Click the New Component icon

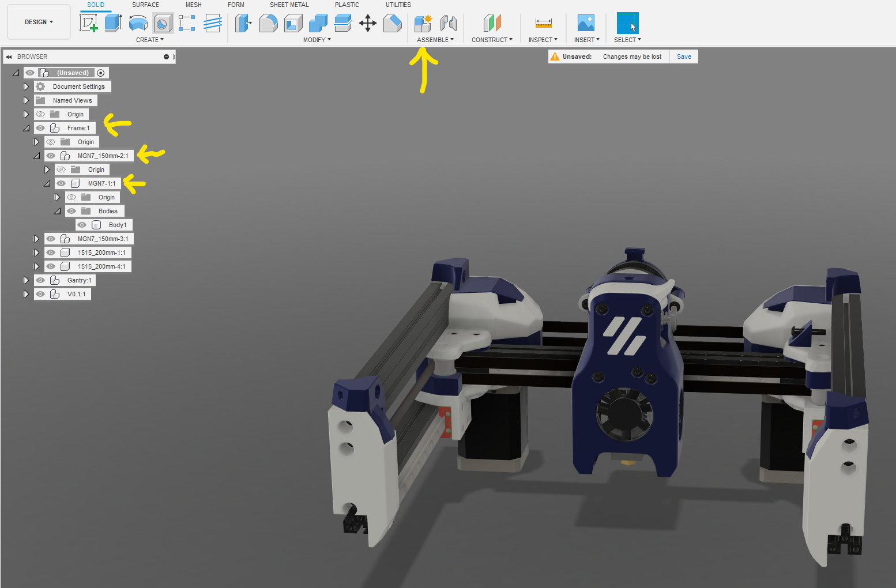pos(423,23)
